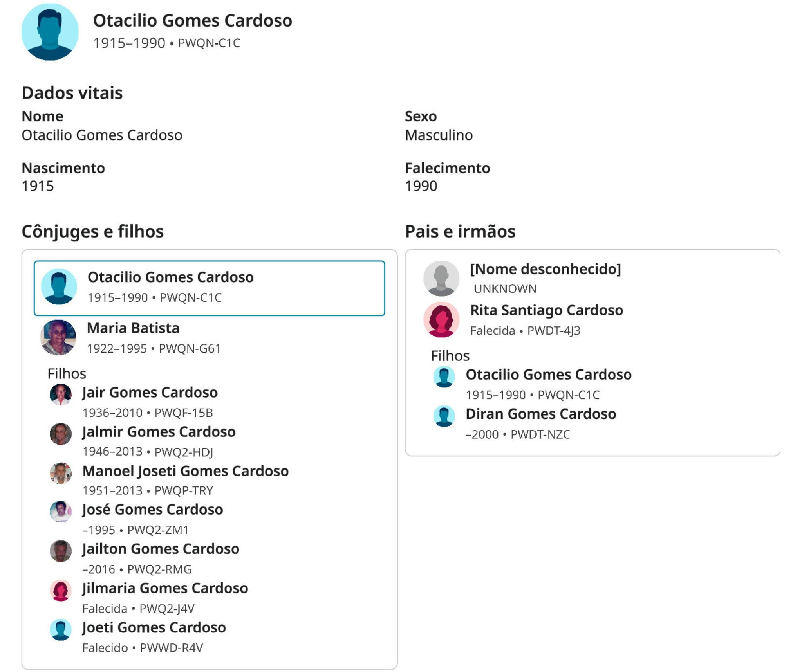This screenshot has height=672, width=802.
Task: Click the unknown-name gray avatar icon
Action: point(441,279)
